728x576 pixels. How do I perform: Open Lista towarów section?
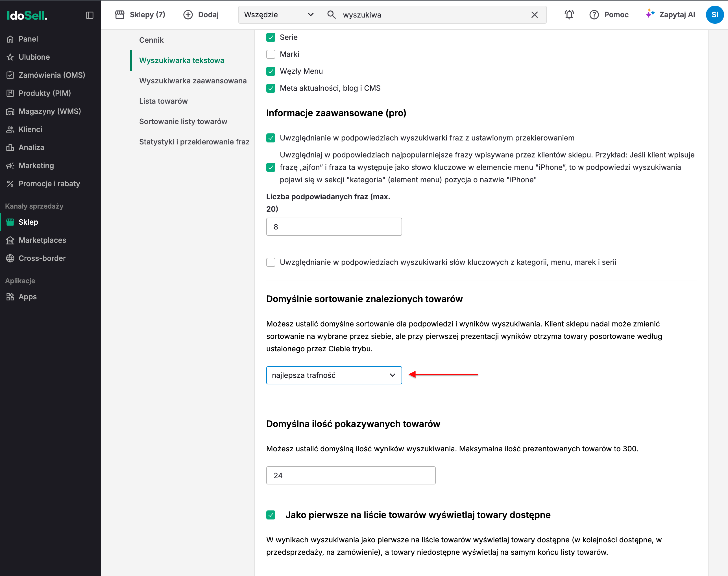[x=164, y=101]
